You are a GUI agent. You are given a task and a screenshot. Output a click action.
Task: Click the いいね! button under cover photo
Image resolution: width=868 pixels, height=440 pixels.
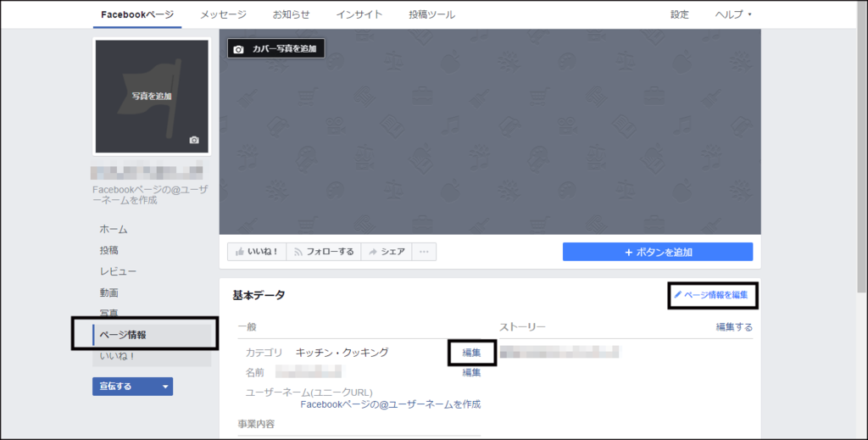coord(257,252)
